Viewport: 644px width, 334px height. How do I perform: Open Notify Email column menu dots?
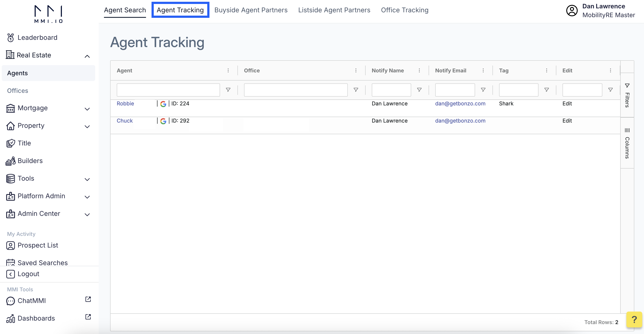pos(483,70)
